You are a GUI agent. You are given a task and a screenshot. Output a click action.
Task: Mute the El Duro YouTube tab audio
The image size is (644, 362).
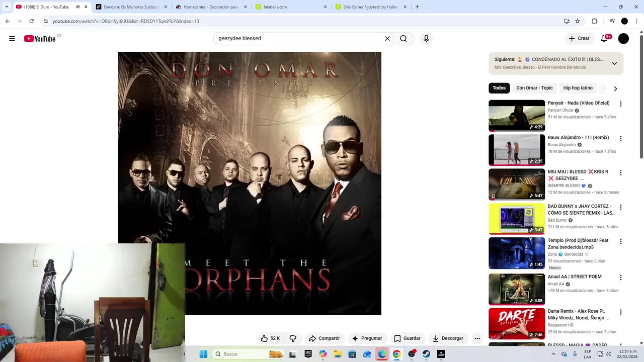pyautogui.click(x=77, y=7)
